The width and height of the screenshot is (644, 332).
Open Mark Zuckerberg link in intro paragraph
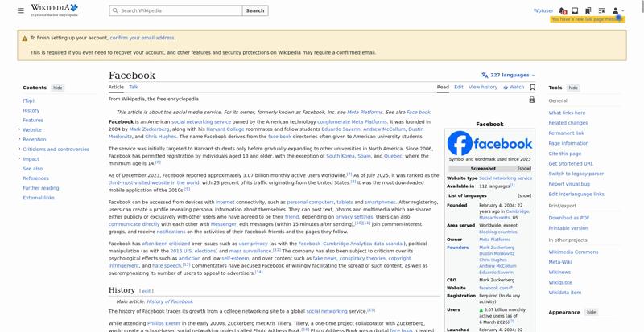tap(149, 129)
